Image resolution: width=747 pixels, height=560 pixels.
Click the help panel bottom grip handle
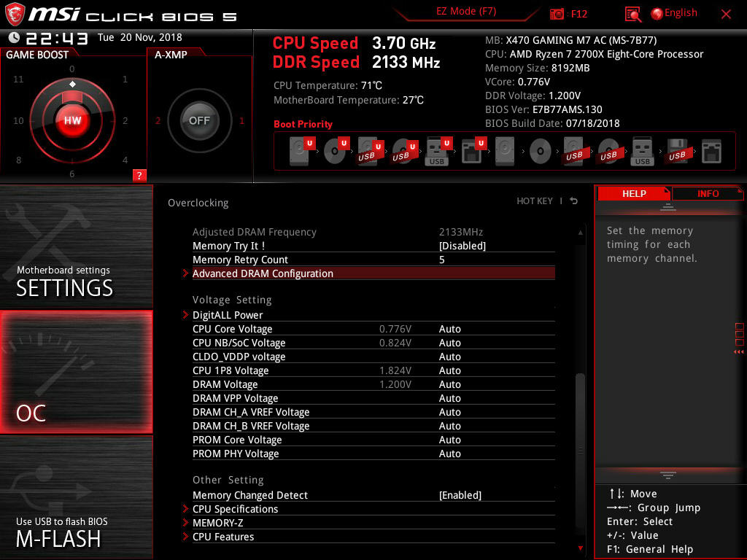668,475
